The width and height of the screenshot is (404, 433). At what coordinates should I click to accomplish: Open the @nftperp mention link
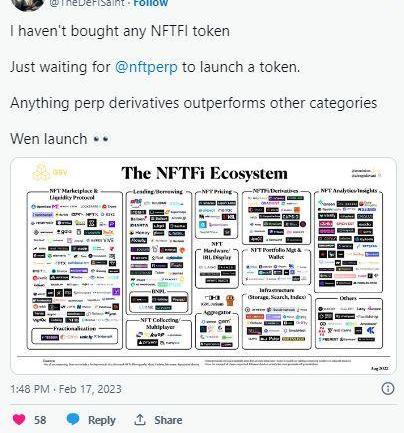(x=146, y=67)
